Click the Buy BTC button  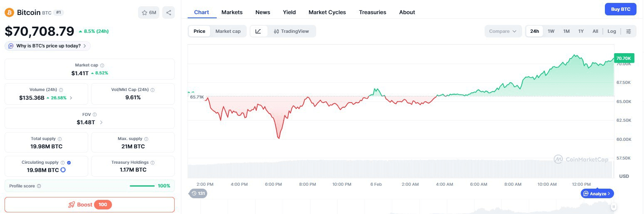(x=620, y=9)
